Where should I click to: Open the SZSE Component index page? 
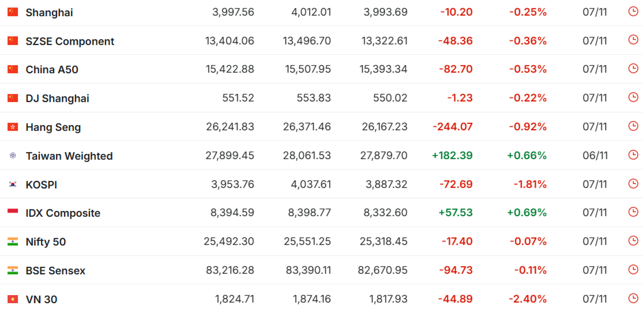tap(70, 41)
